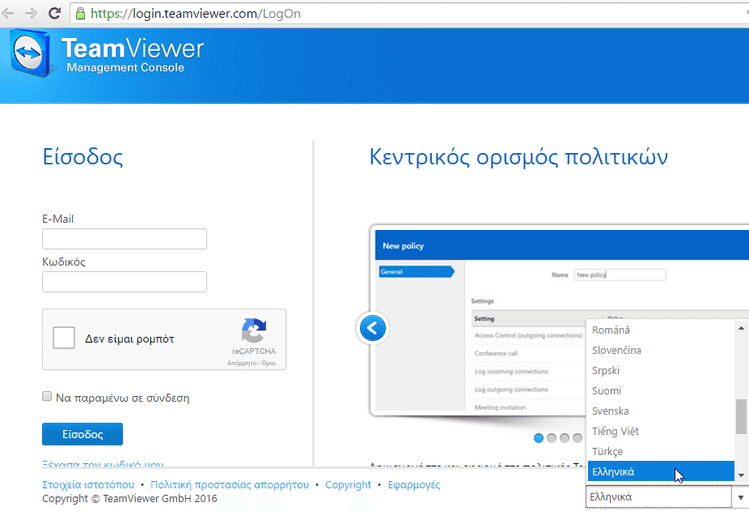The height and width of the screenshot is (511, 749).
Task: Choose Română from language list
Action: 661,330
